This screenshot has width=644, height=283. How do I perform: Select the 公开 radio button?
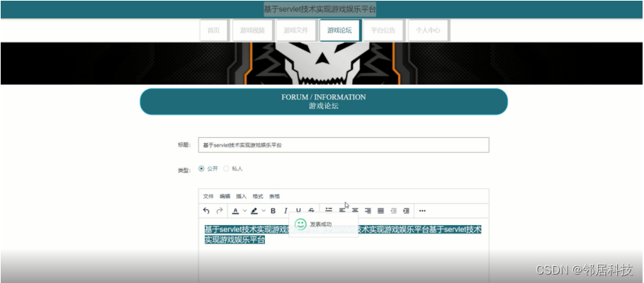pyautogui.click(x=201, y=168)
